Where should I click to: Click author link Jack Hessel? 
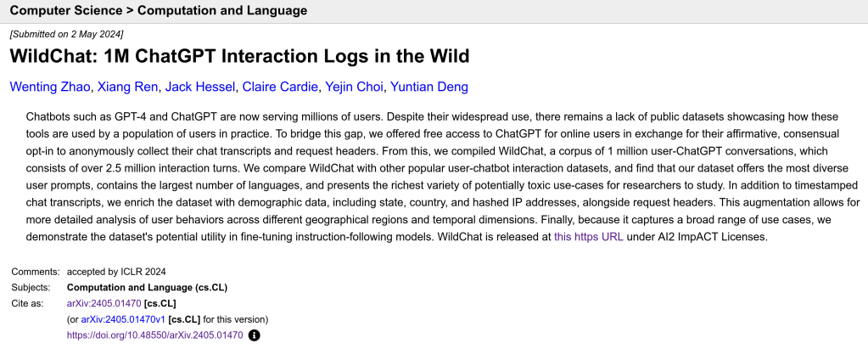[199, 87]
